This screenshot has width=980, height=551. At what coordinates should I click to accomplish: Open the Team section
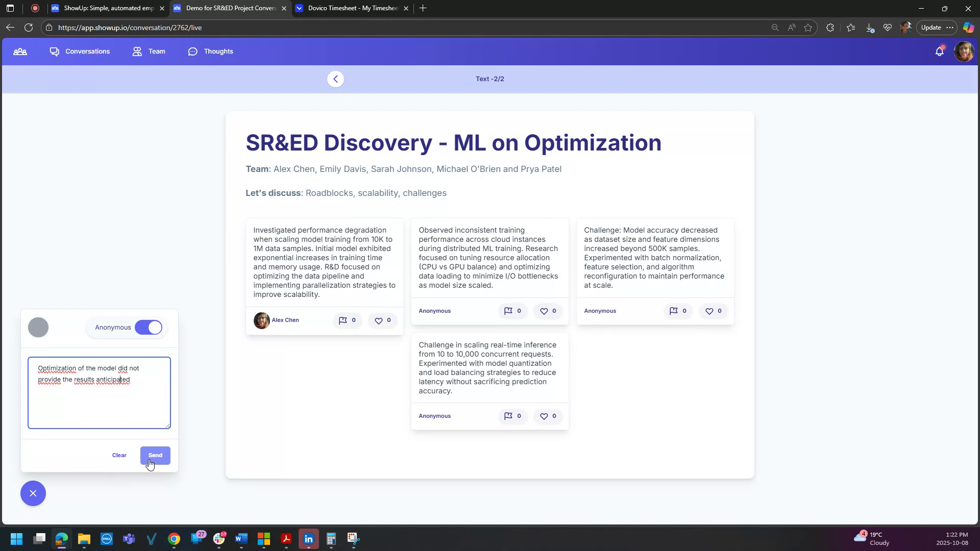click(149, 51)
